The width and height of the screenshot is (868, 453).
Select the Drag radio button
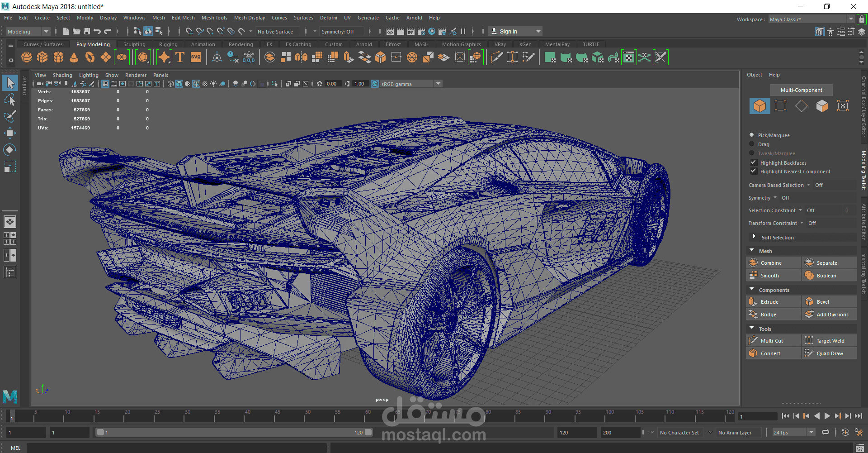pos(752,144)
